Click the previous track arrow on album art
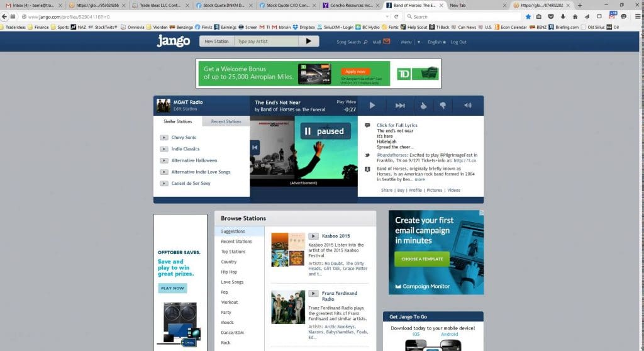 [255, 147]
